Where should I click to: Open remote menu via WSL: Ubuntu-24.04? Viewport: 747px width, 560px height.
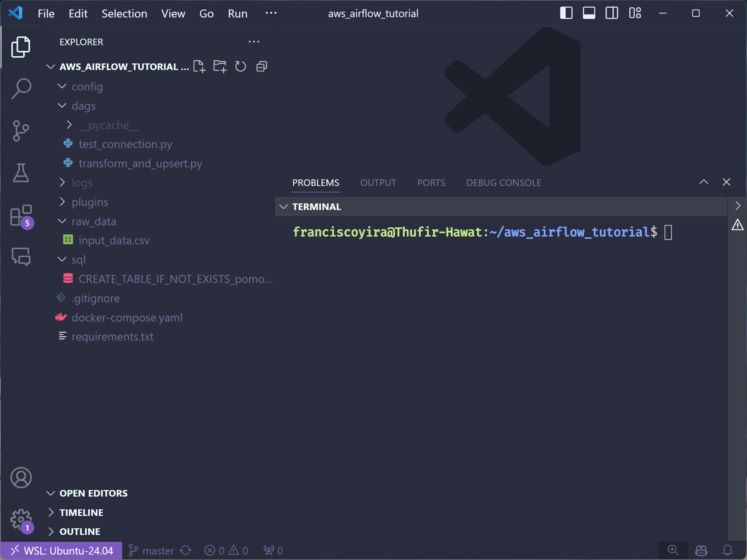coord(61,551)
